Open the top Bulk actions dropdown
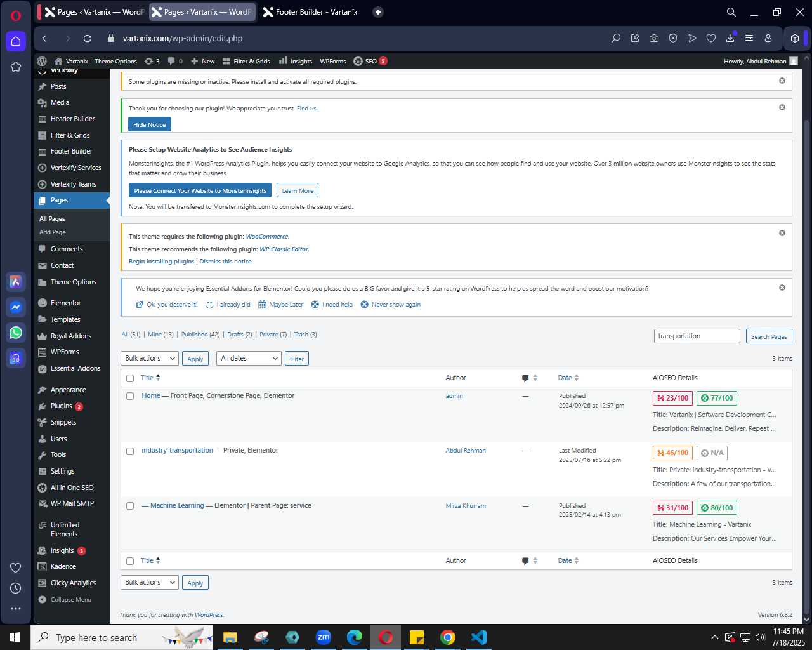The image size is (812, 650). [x=150, y=359]
